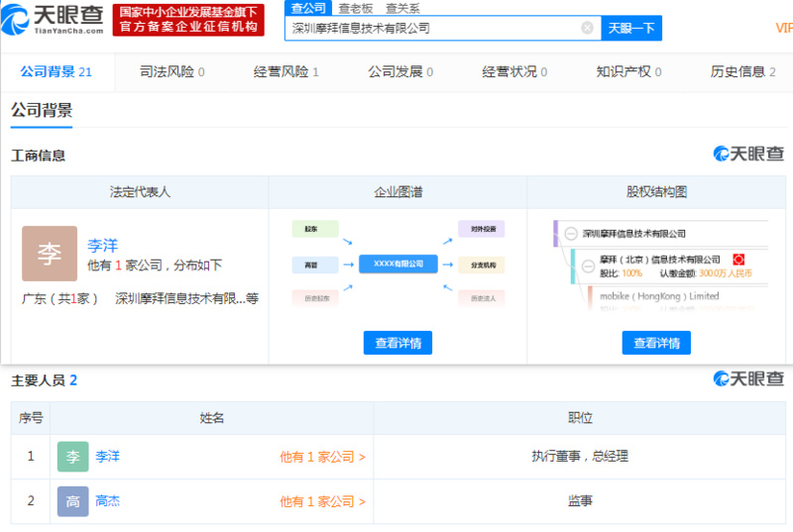
Task: Open the 知识产权 0 tab
Action: point(628,71)
